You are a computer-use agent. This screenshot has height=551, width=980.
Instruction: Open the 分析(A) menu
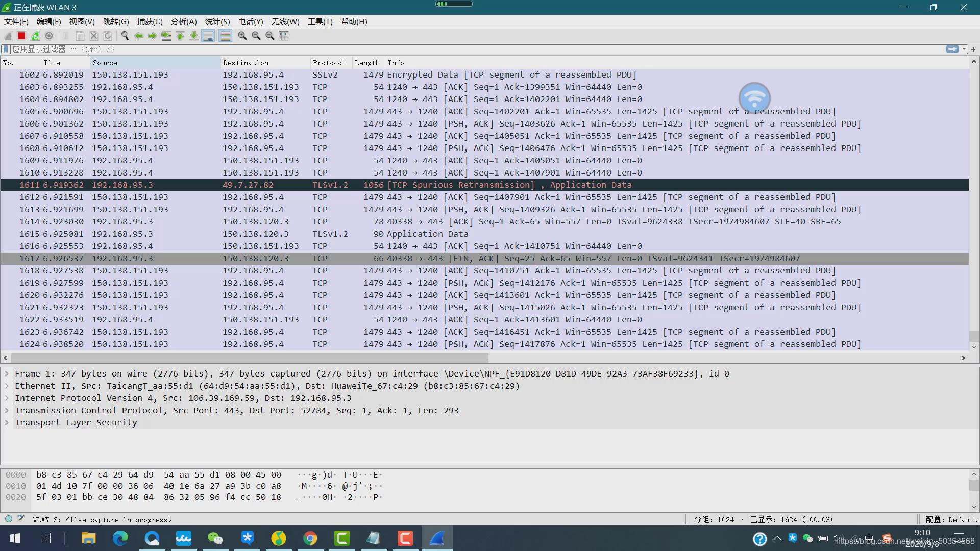point(183,21)
